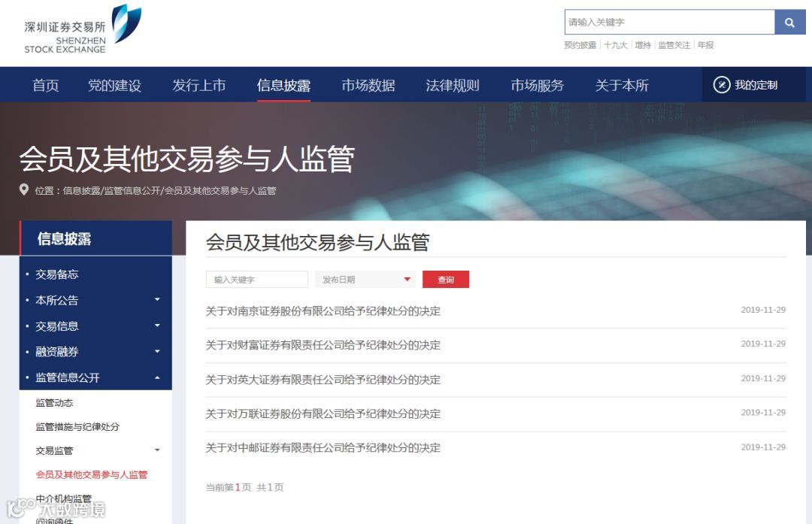Open 交易备忘 in the sidebar
Screen dimensions: 812x524
coord(57,274)
